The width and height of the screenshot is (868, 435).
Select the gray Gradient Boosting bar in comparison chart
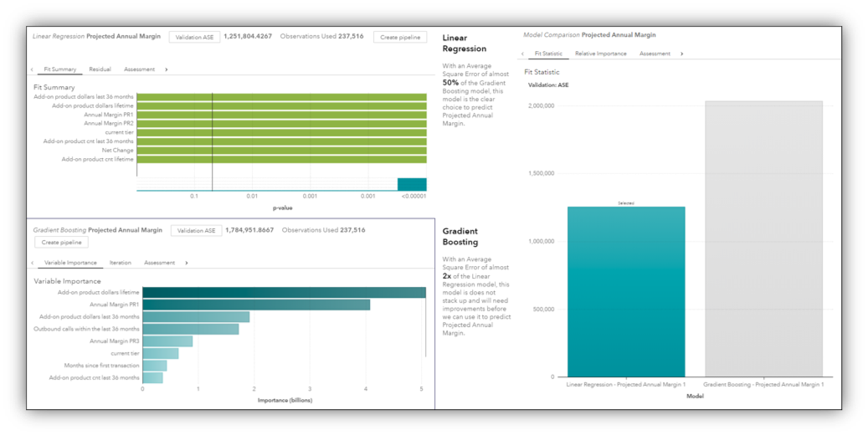[763, 239]
